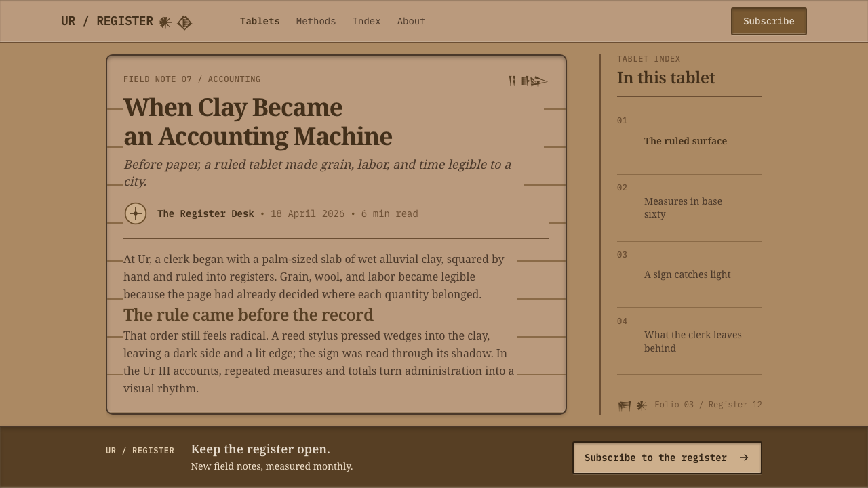Click the headline "When Clay Became an Accounting Machine"

point(258,122)
